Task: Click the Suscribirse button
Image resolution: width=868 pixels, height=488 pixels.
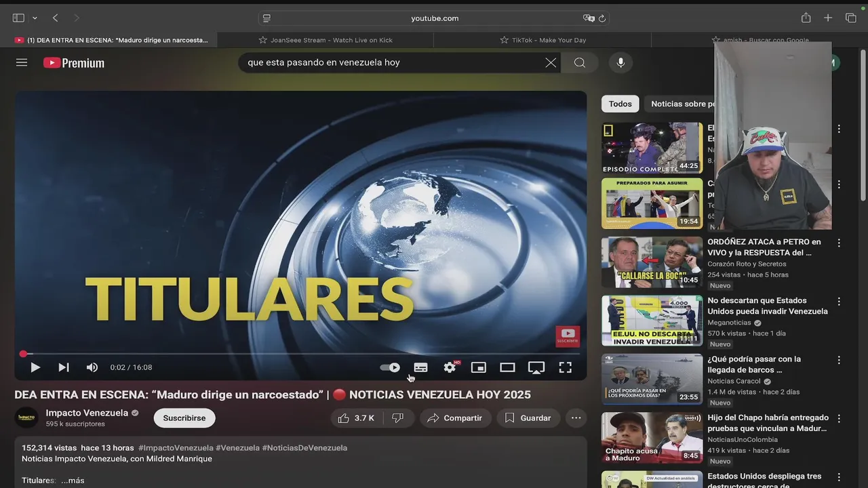Action: 184,418
